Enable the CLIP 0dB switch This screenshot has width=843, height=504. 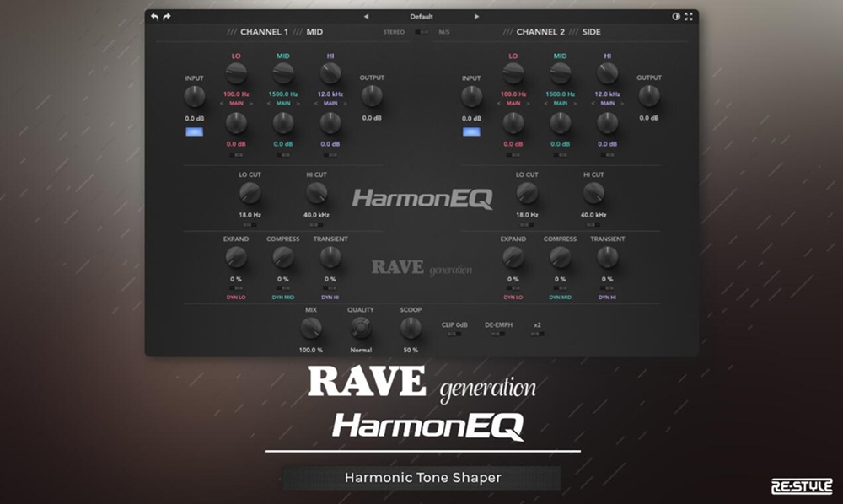tap(454, 333)
